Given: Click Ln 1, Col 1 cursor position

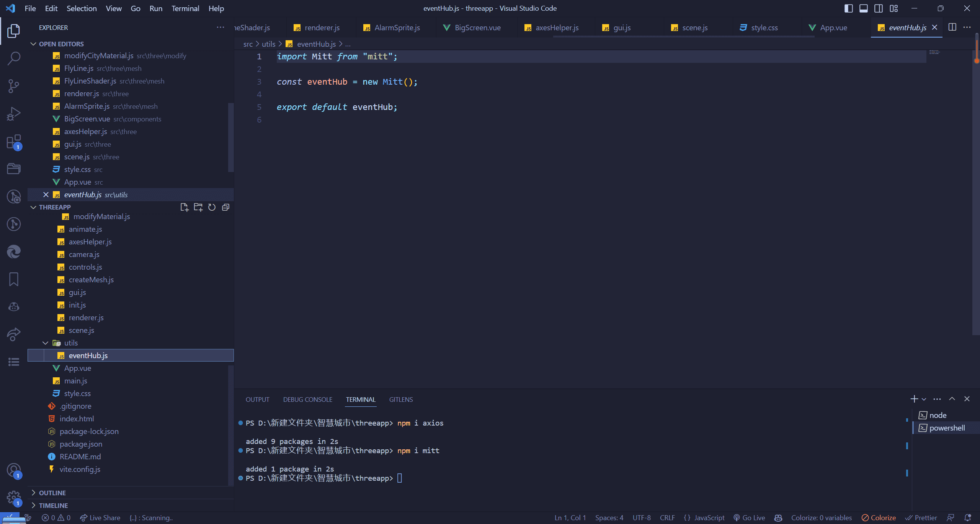Looking at the screenshot, I should (x=570, y=518).
